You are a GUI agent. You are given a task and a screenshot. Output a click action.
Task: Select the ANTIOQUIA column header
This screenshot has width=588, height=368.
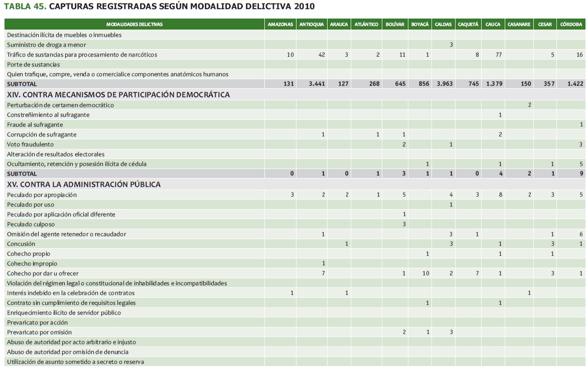click(x=311, y=25)
